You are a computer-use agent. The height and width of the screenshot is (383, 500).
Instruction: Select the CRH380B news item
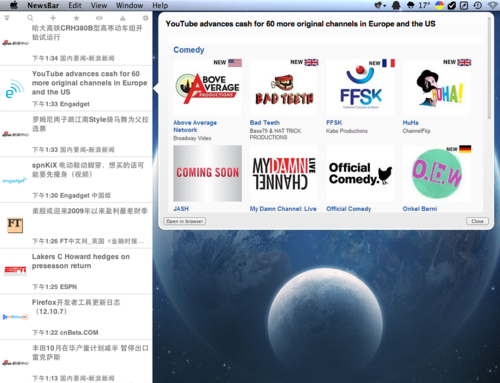click(x=76, y=43)
